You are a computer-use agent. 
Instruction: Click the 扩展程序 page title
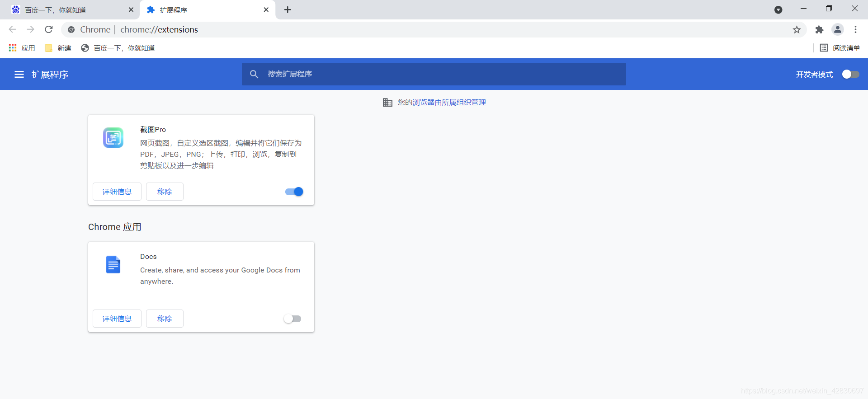tap(50, 75)
